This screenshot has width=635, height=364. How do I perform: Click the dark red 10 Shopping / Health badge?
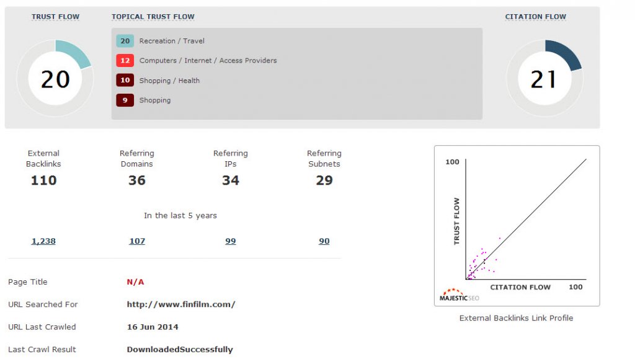(x=125, y=81)
